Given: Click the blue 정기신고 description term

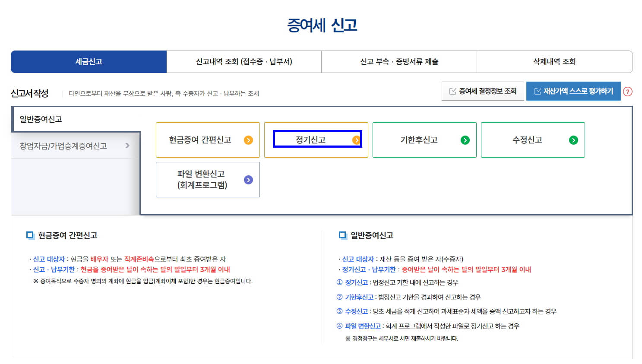Looking at the screenshot, I should tap(356, 282).
